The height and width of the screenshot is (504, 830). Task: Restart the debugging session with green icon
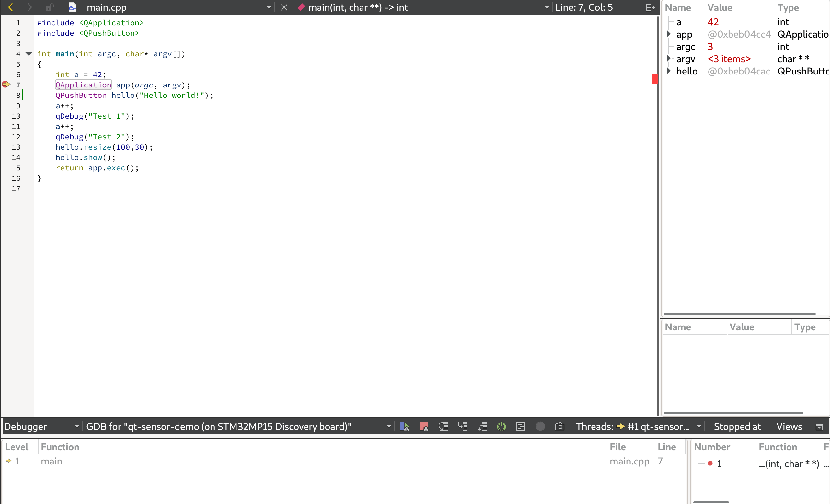tap(501, 427)
